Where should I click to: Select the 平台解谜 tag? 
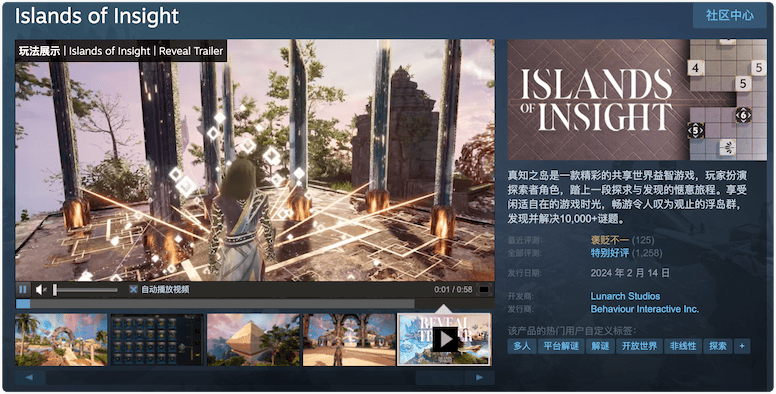coord(561,346)
